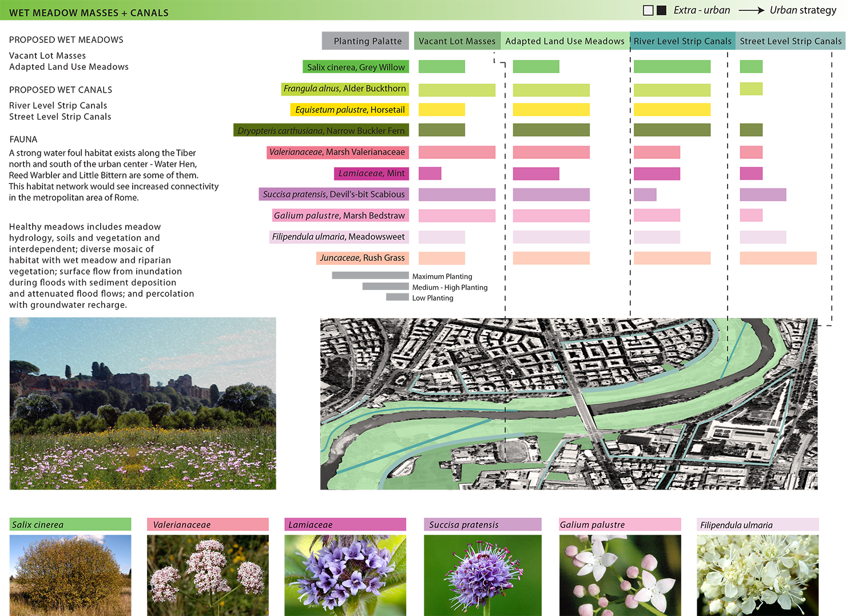Click the gray Medium - High Planting legend bar
The image size is (858, 616).
tap(386, 287)
